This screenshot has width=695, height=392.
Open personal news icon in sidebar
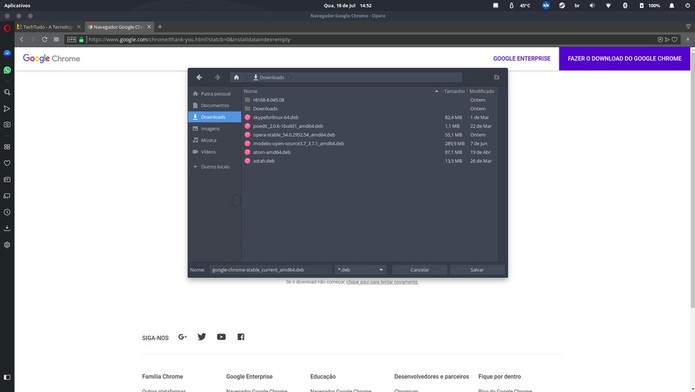pos(7,180)
